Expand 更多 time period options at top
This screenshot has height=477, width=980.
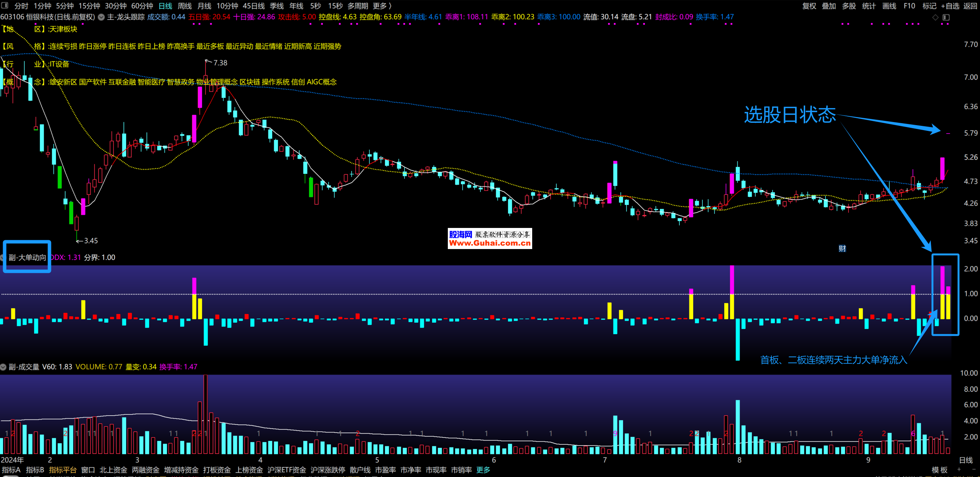tap(382, 6)
